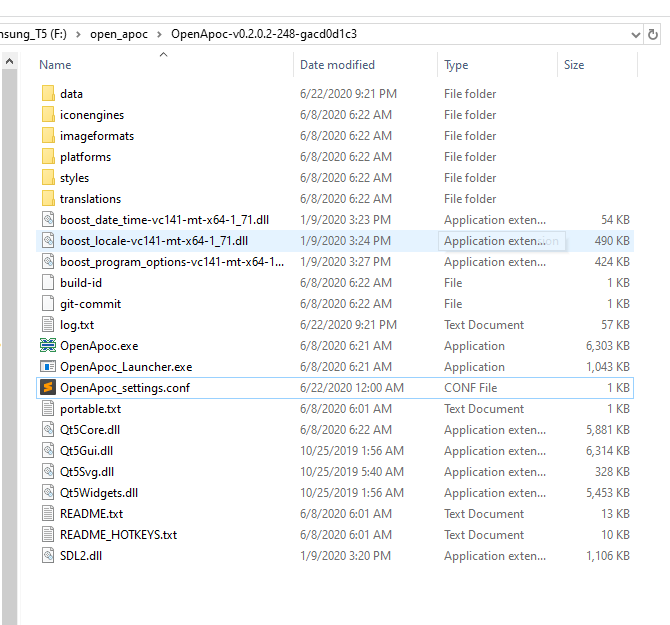Screen dimensions: 670x625
Task: Select the platforms folder name
Action: coord(85,157)
